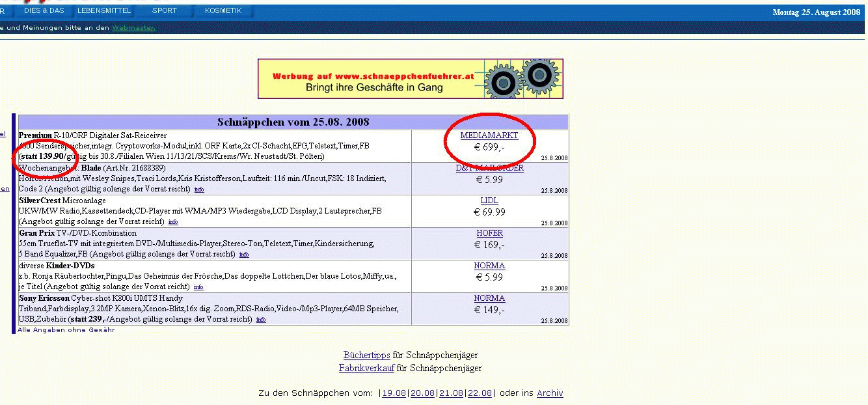Open the LEBENSMITTEL menu tab
868x405 pixels.
(x=104, y=11)
